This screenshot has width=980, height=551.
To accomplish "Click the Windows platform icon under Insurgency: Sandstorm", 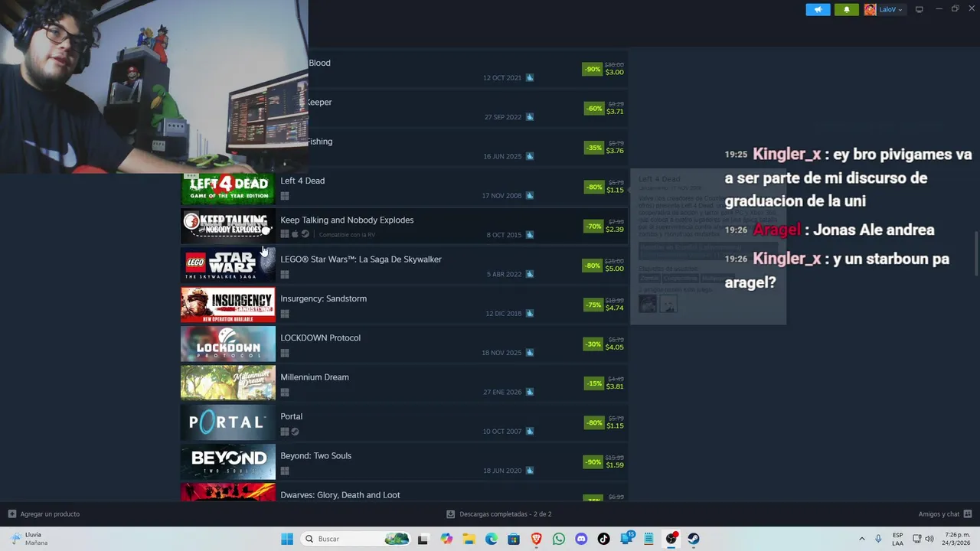I will (x=285, y=314).
